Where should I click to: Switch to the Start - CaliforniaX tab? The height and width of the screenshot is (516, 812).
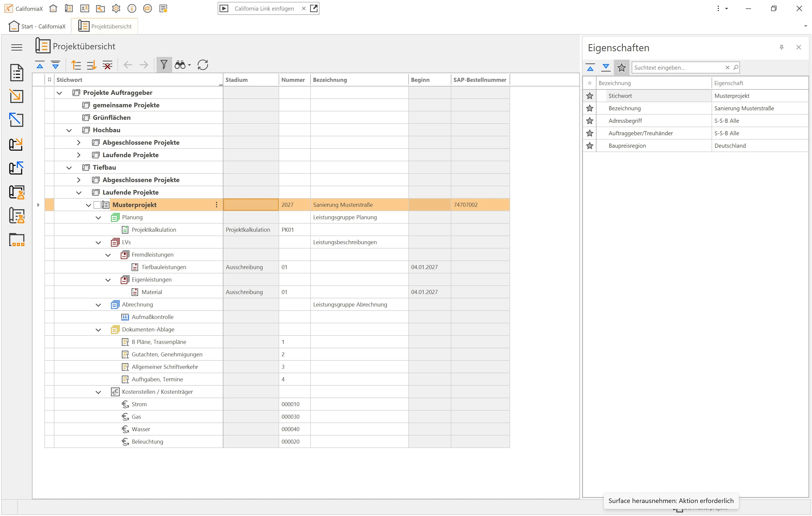37,26
